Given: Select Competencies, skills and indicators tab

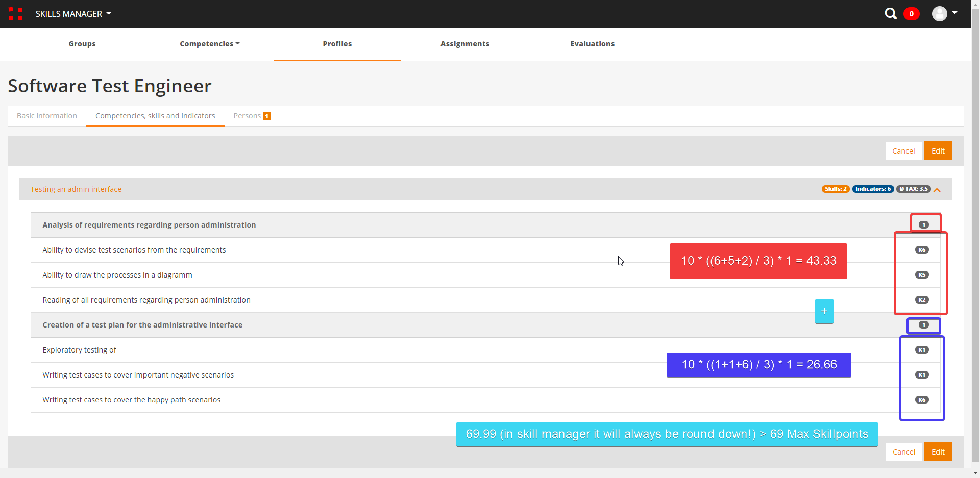Looking at the screenshot, I should (155, 116).
